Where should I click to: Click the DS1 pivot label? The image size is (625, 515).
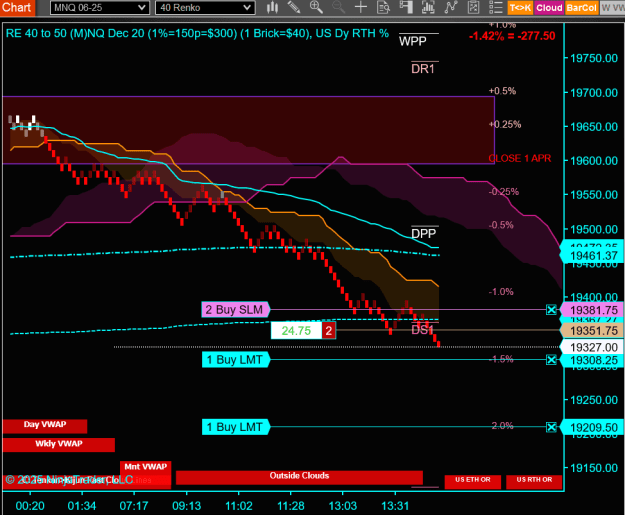(422, 330)
